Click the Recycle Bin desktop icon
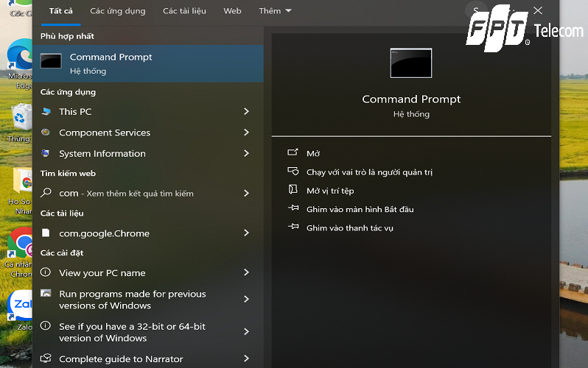Viewport: 588px width, 368px height. click(21, 118)
